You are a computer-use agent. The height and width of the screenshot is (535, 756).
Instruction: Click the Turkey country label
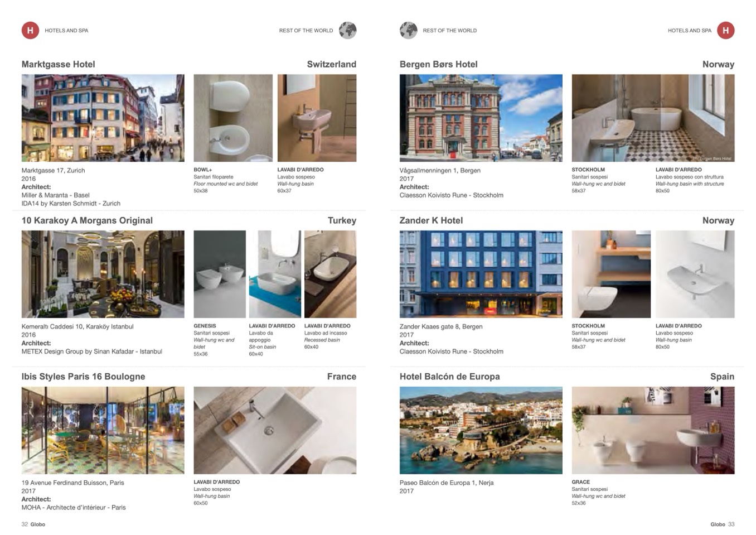(x=342, y=220)
